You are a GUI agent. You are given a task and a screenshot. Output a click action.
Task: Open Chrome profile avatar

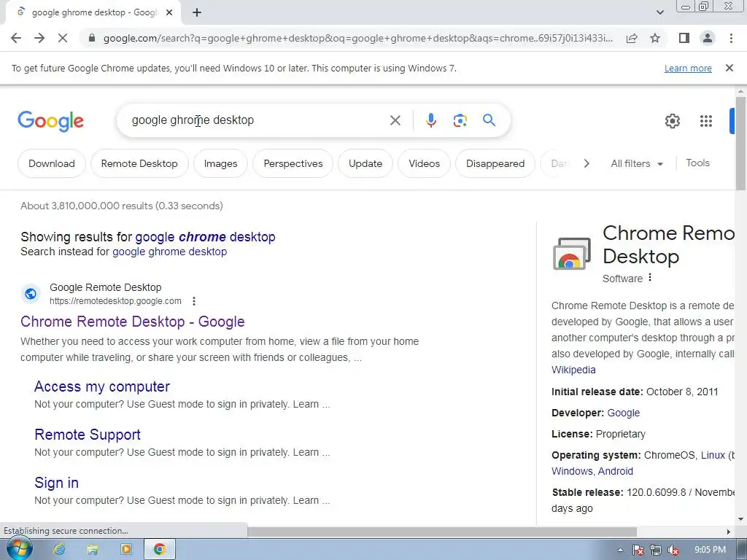[708, 38]
